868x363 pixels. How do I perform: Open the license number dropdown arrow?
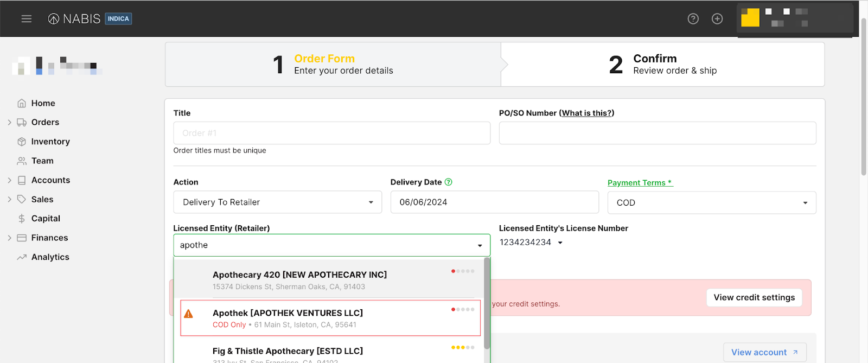[x=560, y=243]
